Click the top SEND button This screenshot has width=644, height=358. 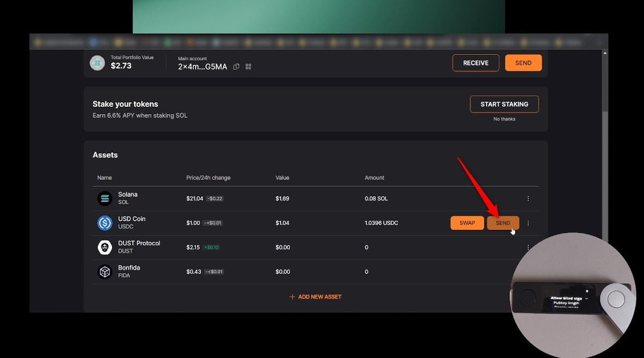coord(523,63)
